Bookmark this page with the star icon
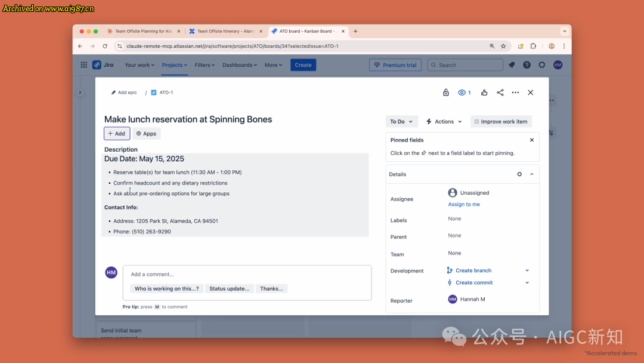 503,46
